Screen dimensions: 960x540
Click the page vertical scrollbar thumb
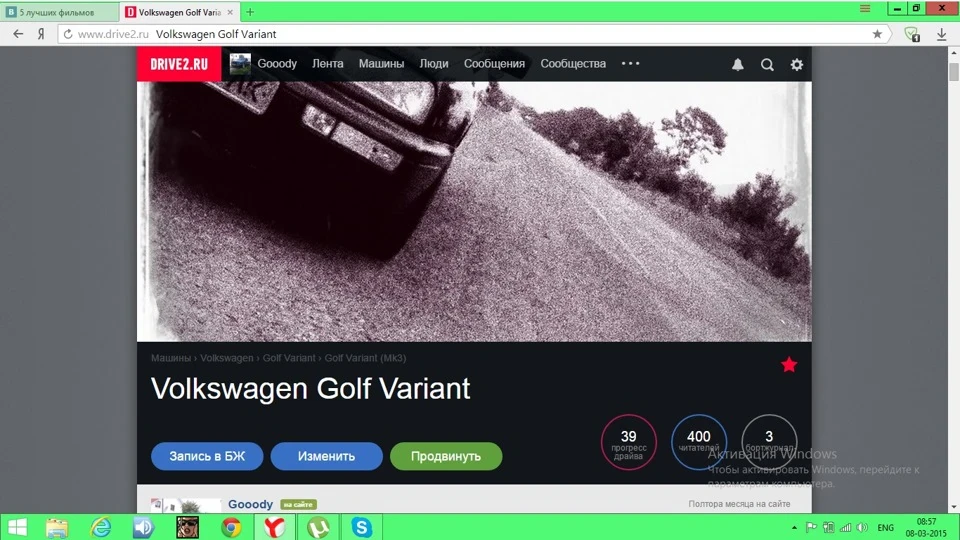click(x=954, y=71)
